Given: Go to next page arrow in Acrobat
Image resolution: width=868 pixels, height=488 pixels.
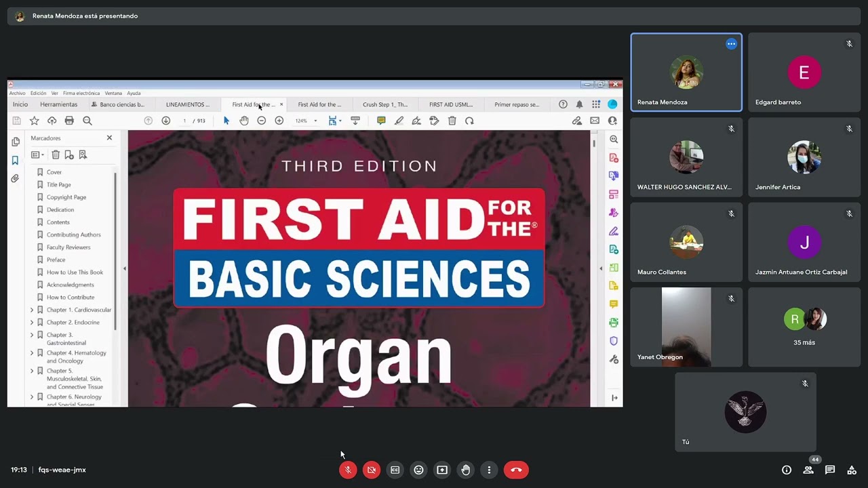Looking at the screenshot, I should pyautogui.click(x=165, y=121).
